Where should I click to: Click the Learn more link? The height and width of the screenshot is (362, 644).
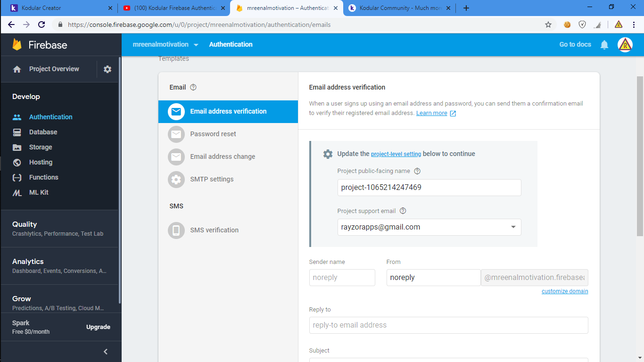(432, 113)
